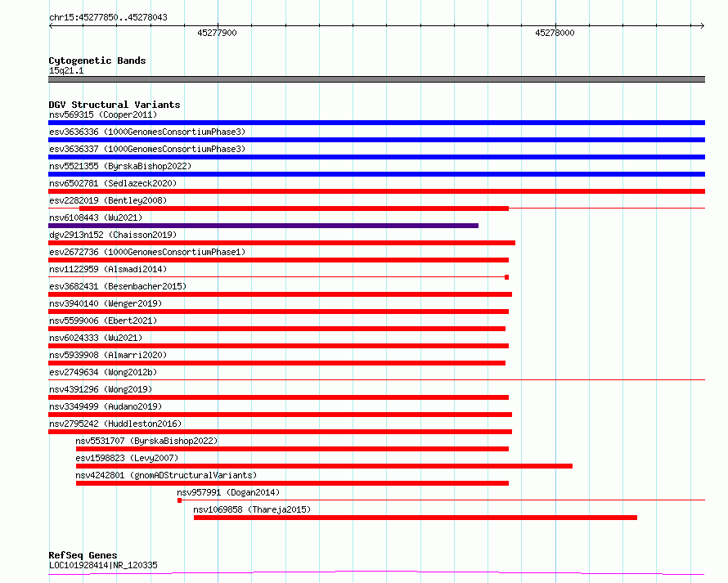Select the nsv1069858 (Thareja2015) red bar
This screenshot has height=583, width=728.
[x=416, y=518]
